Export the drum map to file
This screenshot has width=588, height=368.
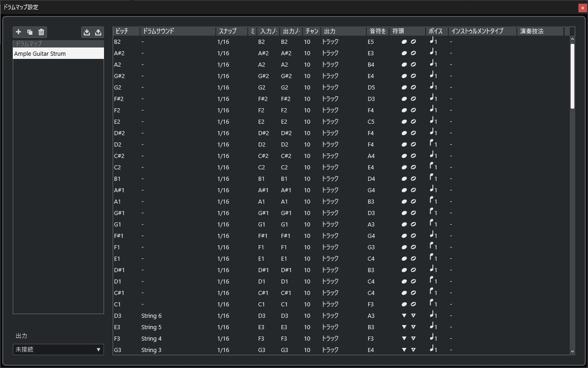[98, 32]
